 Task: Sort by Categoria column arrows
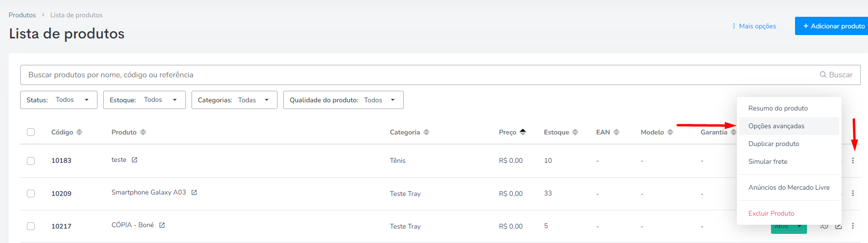(426, 132)
